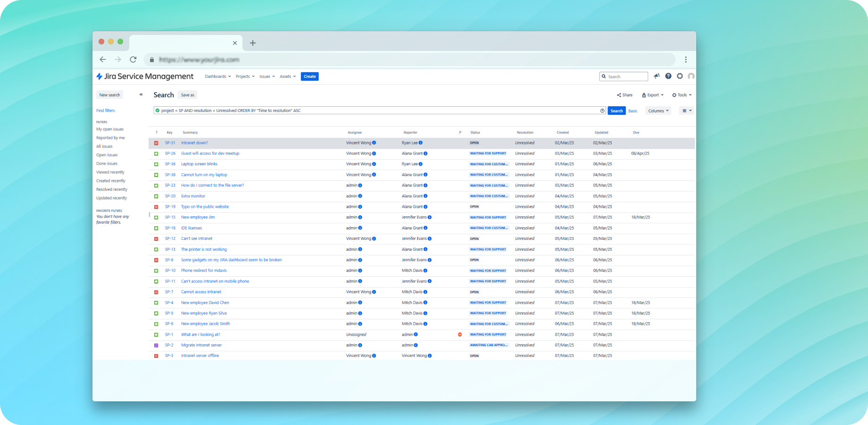868x425 pixels.
Task: Open the Export dropdown
Action: click(x=653, y=95)
